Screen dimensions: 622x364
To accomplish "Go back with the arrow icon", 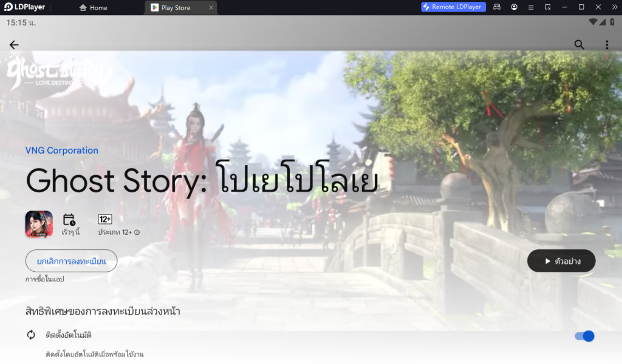I will (14, 45).
